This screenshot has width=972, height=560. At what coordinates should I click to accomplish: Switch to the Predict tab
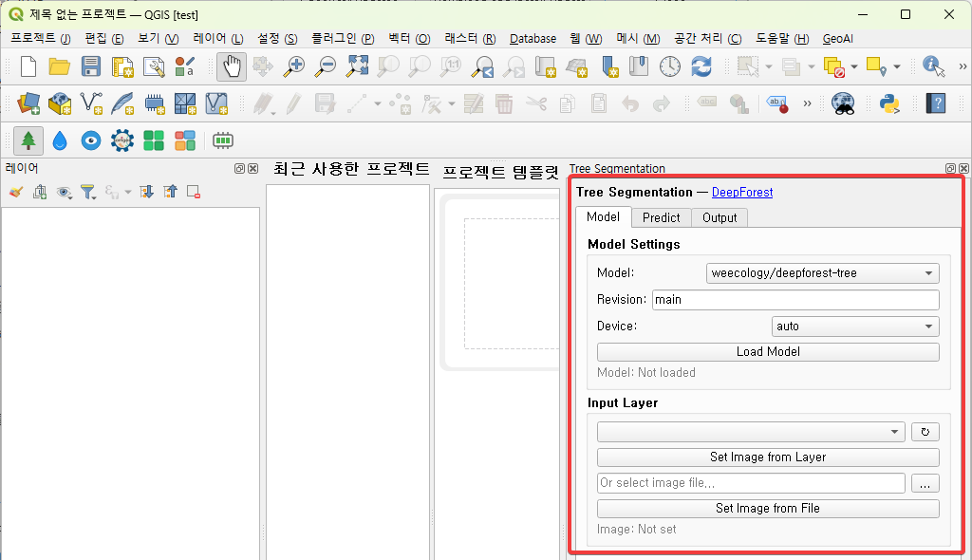pyautogui.click(x=661, y=217)
